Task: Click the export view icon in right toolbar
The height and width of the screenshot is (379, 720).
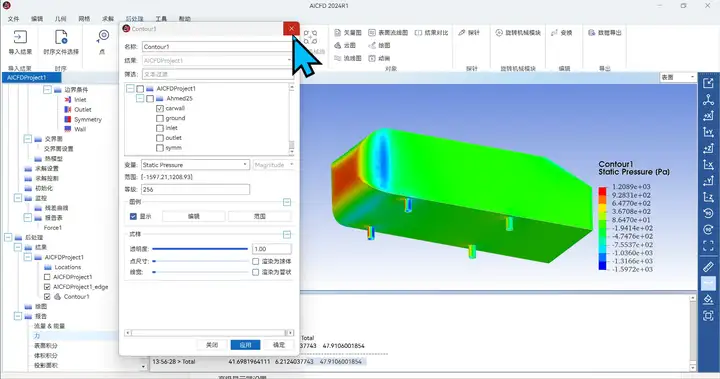Action: point(708,83)
